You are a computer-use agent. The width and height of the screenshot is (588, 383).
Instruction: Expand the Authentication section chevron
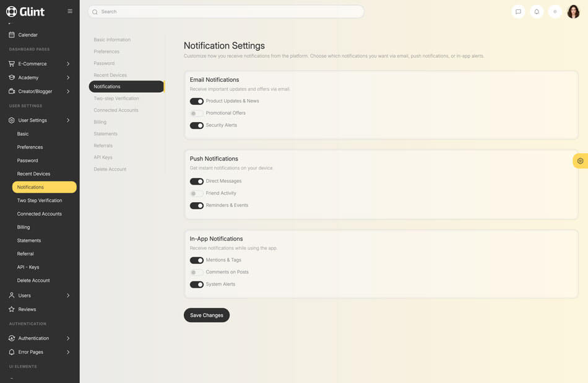[68, 338]
